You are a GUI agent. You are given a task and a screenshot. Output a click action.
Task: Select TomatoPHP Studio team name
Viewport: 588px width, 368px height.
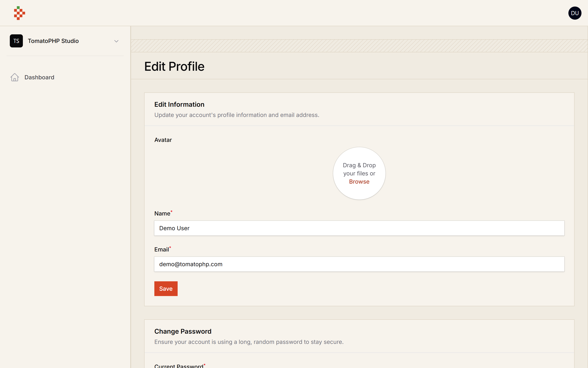click(53, 41)
